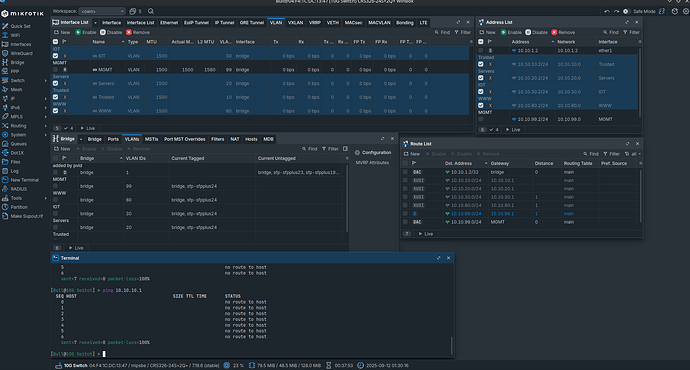Click Configuration in Bridge window

(x=373, y=153)
